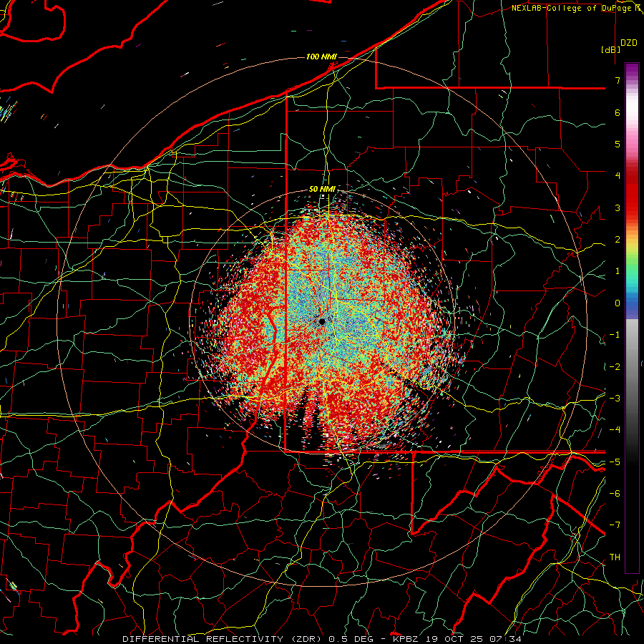The height and width of the screenshot is (644, 644).
Task: Click the 4 tick on the scale
Action: [x=618, y=176]
